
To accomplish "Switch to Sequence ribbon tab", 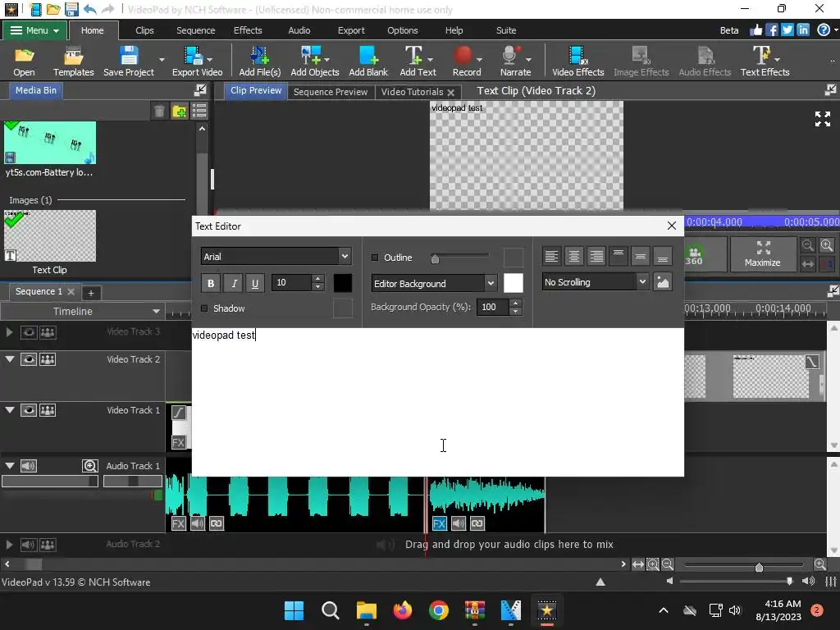I will pyautogui.click(x=195, y=30).
